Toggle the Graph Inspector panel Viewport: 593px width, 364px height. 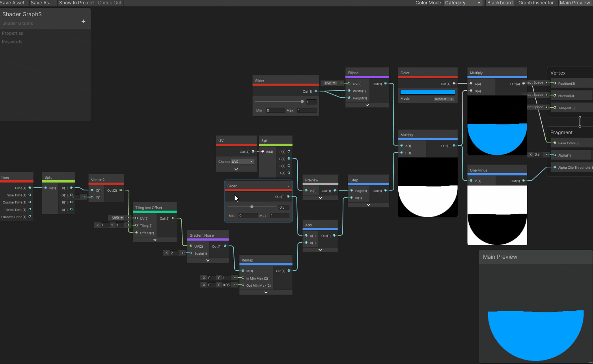[536, 3]
